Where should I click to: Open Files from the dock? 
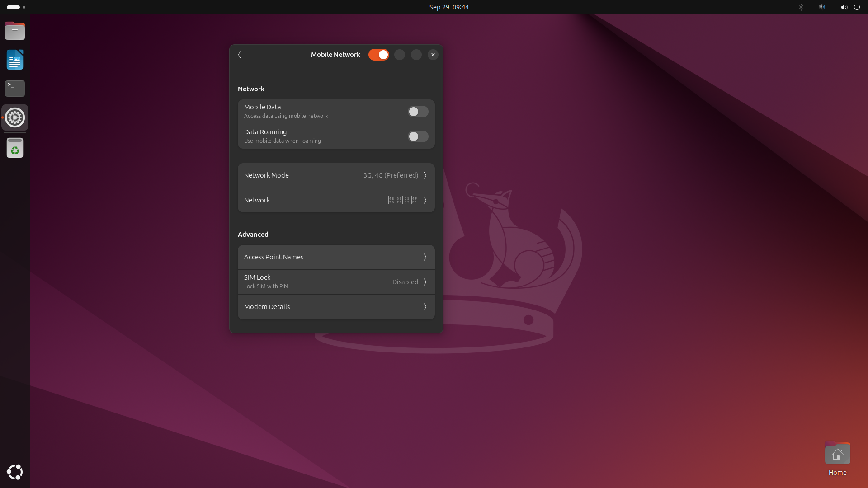[15, 31]
